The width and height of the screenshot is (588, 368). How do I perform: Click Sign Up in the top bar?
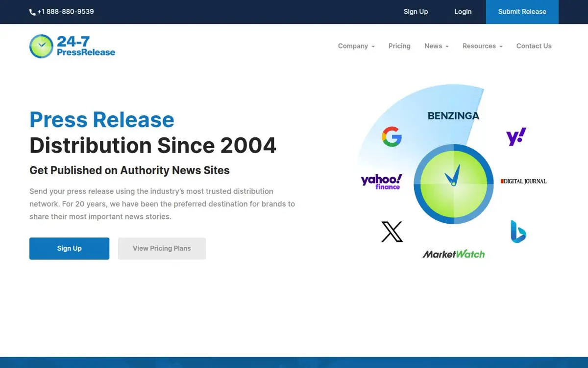click(416, 12)
